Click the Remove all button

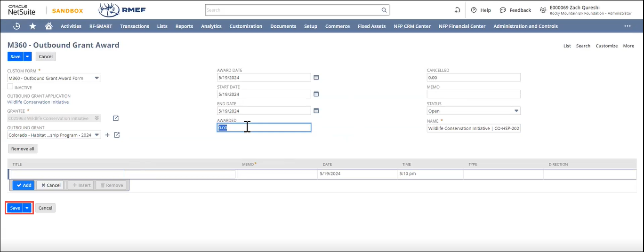pyautogui.click(x=23, y=149)
